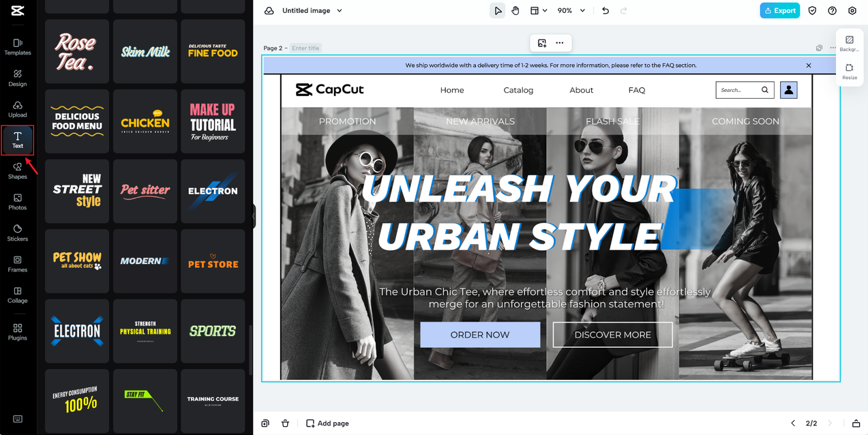Click the CapCut logo in the sidebar
Image resolution: width=868 pixels, height=435 pixels.
(x=18, y=10)
